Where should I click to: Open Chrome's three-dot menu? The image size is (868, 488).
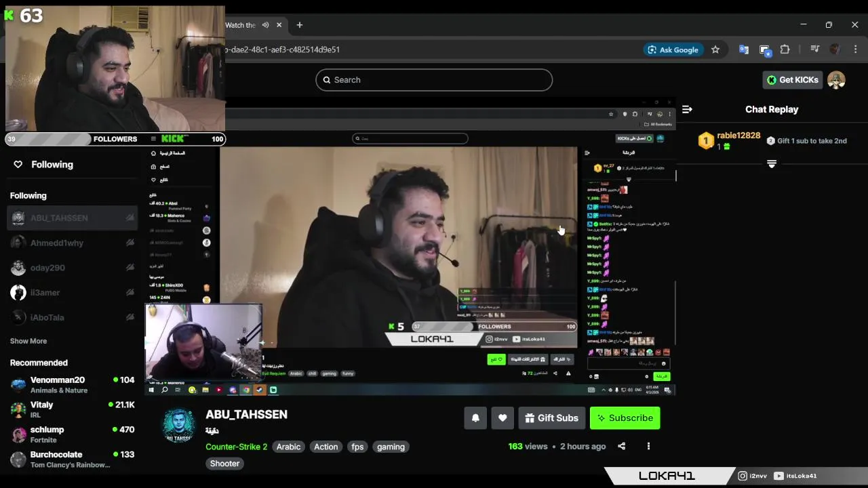[856, 49]
